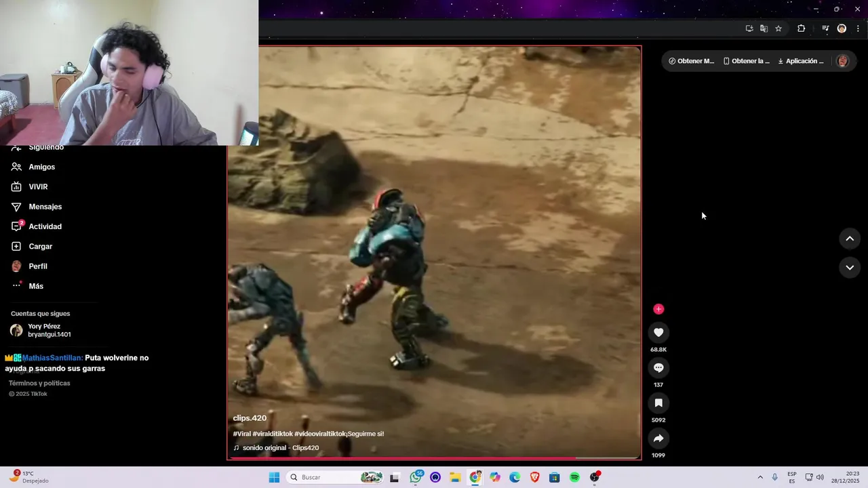The width and height of the screenshot is (868, 488).
Task: Click the Obtener la ... phone app button
Action: 746,61
